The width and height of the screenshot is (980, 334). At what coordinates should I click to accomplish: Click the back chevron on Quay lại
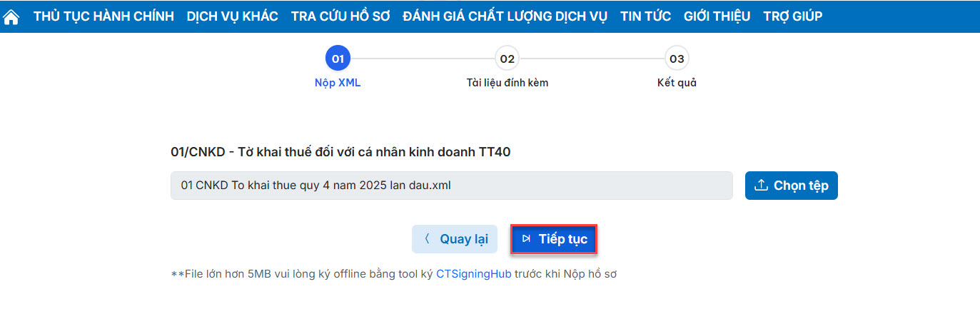tap(427, 239)
